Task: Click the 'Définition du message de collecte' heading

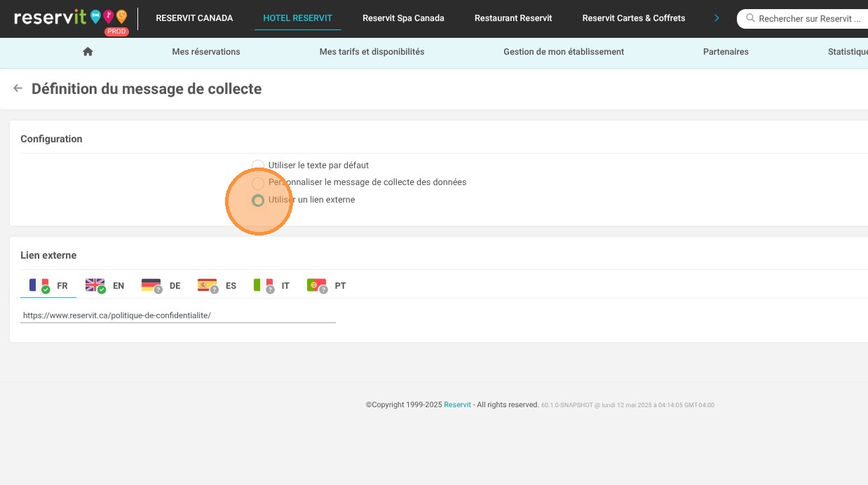Action: (x=147, y=89)
